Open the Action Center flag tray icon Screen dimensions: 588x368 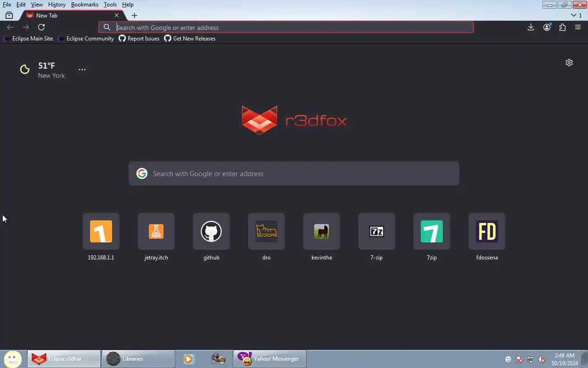(520, 359)
